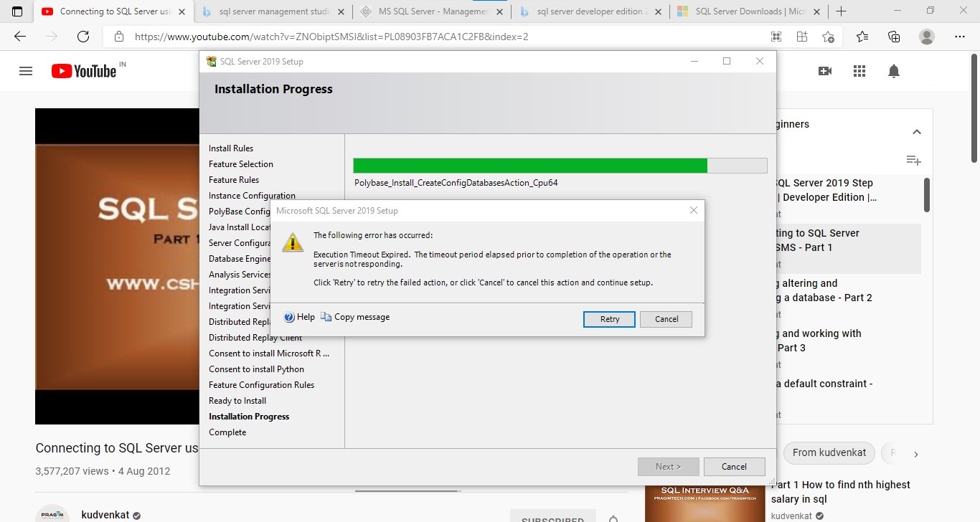Open a new browser tab

[841, 11]
